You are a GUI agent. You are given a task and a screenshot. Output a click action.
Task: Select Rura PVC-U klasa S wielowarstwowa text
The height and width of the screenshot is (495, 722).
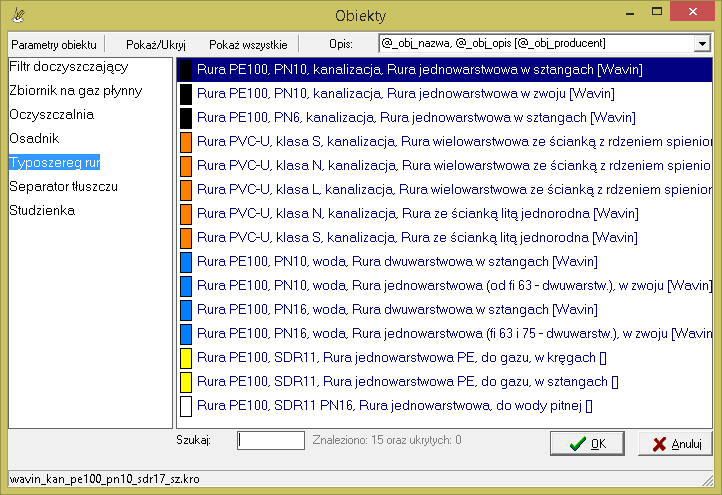[454, 141]
